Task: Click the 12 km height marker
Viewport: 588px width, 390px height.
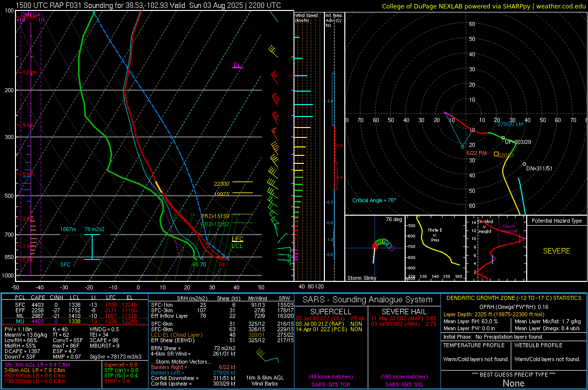Action: click(29, 72)
